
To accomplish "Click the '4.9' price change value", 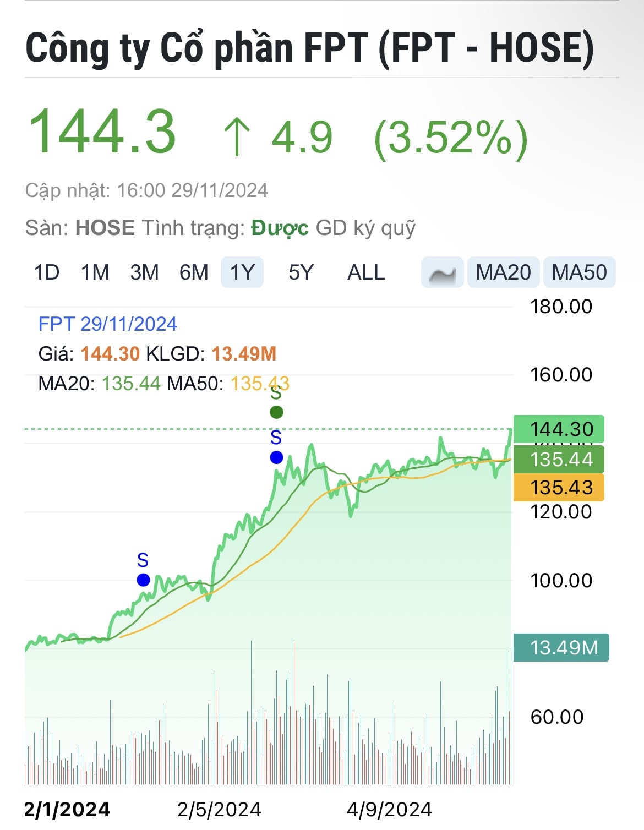I will coord(302,137).
